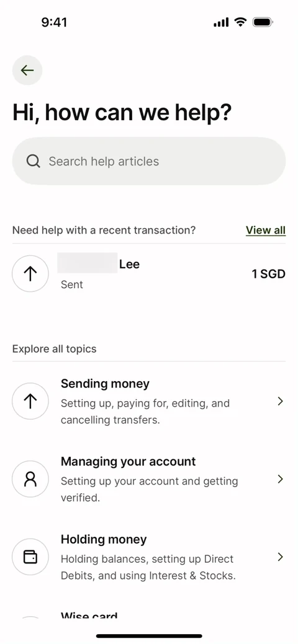This screenshot has height=644, width=298.
Task: Expand Managing your account chevron
Action: pos(280,479)
